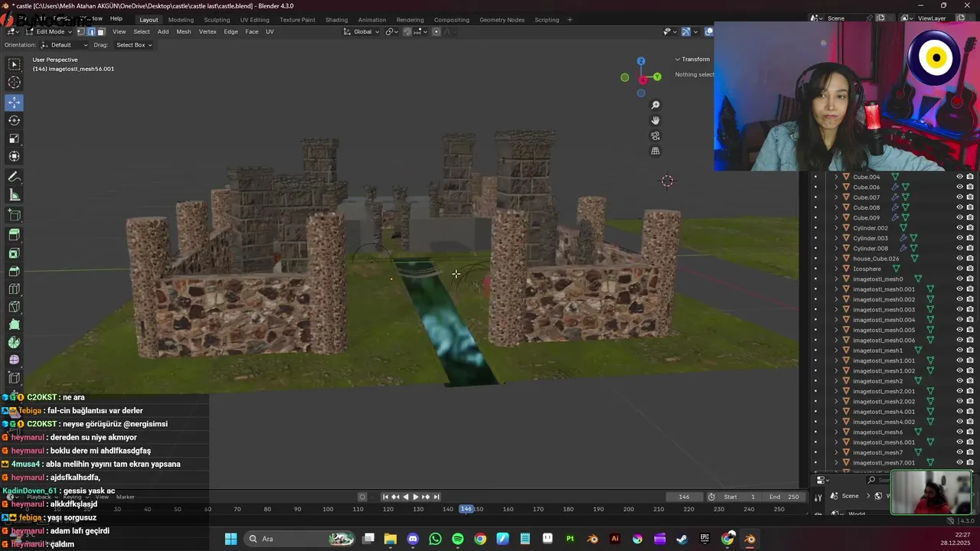
Task: Toggle proportional editing button
Action: 436,31
